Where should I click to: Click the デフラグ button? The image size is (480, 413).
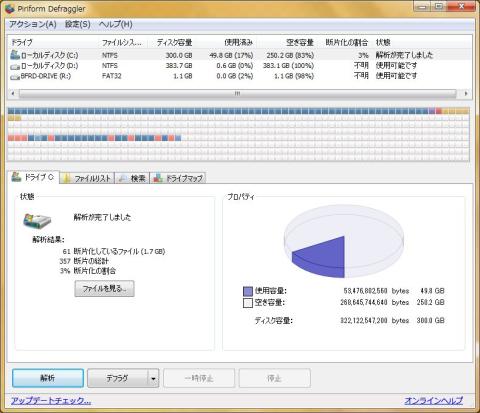click(117, 378)
